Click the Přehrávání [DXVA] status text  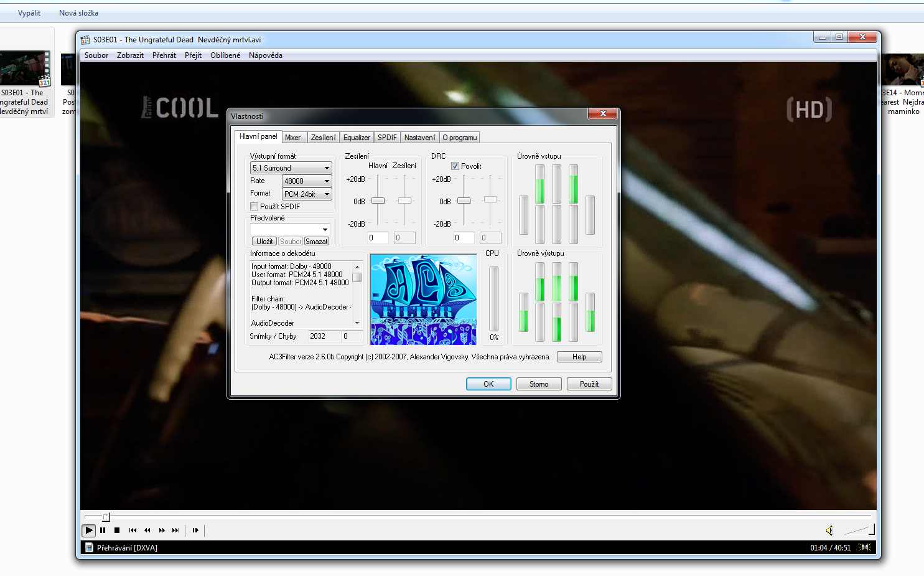(127, 548)
